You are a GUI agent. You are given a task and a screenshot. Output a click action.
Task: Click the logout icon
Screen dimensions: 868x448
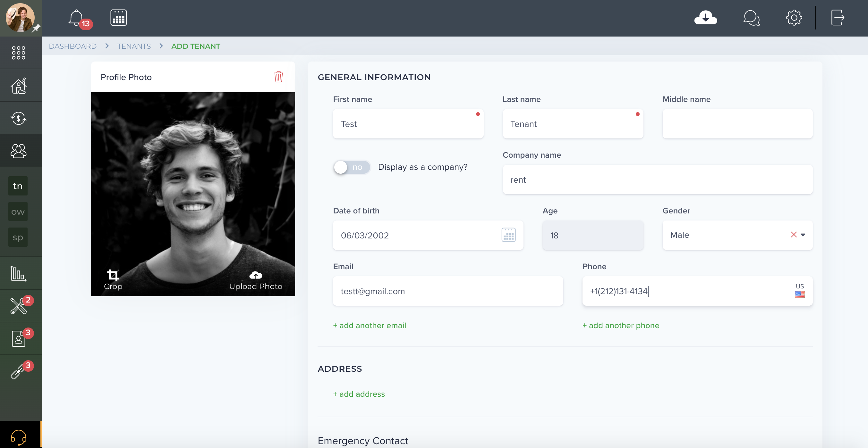coord(837,18)
